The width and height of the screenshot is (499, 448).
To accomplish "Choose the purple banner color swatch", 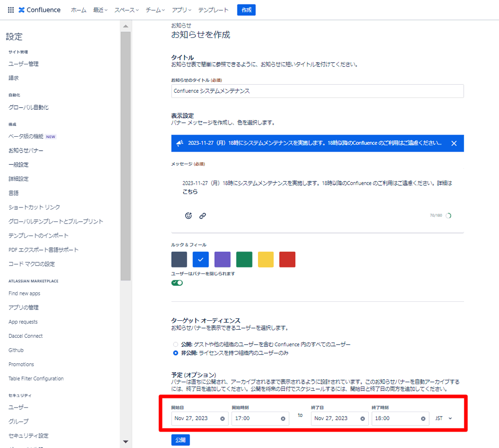I will [223, 259].
